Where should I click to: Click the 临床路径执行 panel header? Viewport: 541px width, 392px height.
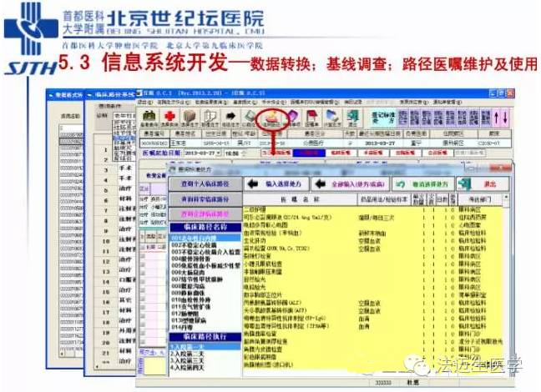pos(205,337)
